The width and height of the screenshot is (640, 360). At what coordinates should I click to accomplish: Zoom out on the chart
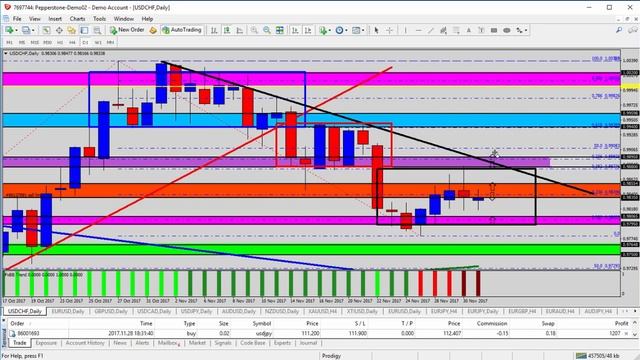point(267,30)
